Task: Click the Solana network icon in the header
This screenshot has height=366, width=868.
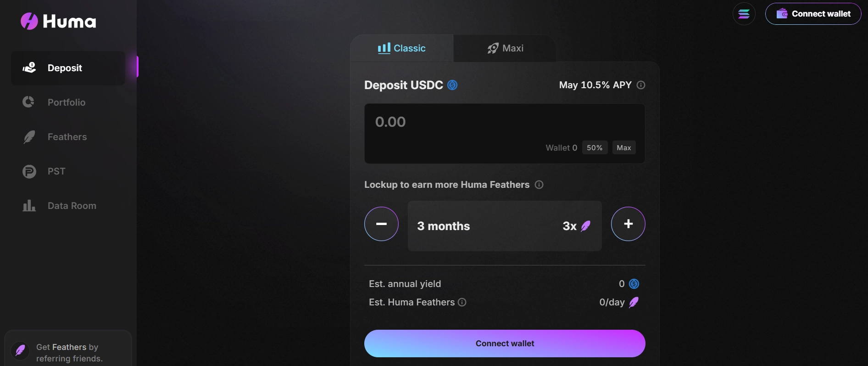Action: click(x=744, y=14)
